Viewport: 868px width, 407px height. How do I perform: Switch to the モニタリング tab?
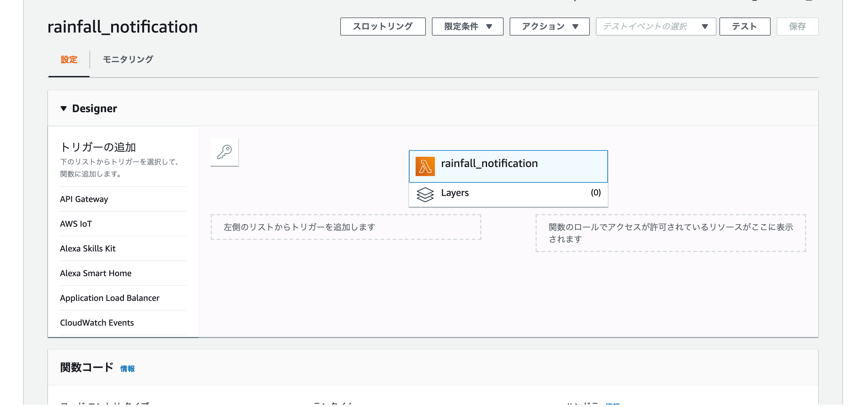click(128, 60)
